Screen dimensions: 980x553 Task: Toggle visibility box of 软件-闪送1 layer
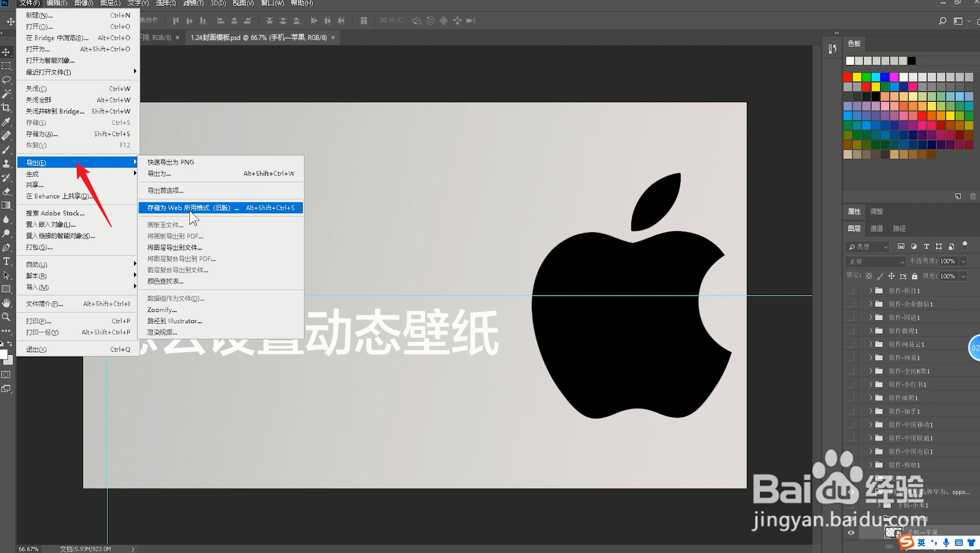(851, 318)
